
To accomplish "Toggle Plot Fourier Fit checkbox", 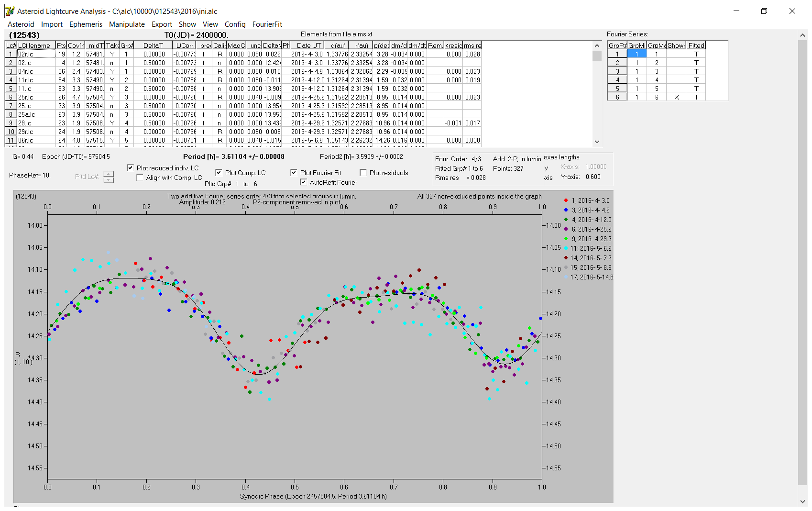I will 294,173.
